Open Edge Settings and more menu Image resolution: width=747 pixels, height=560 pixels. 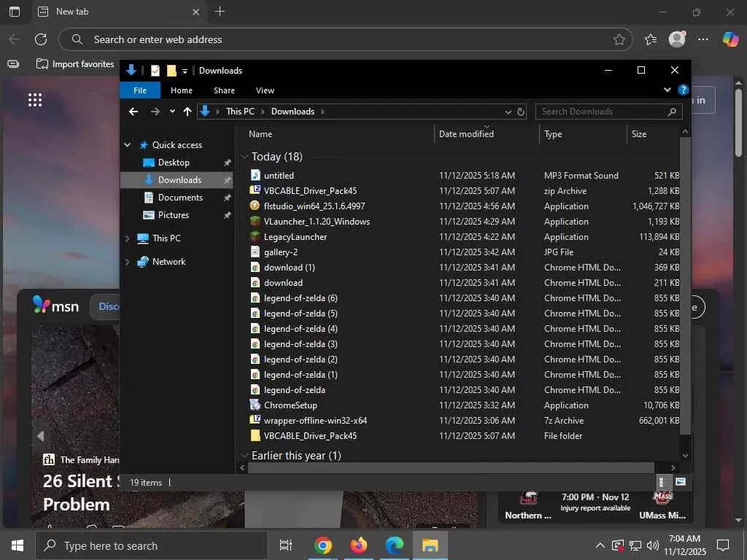pyautogui.click(x=703, y=39)
